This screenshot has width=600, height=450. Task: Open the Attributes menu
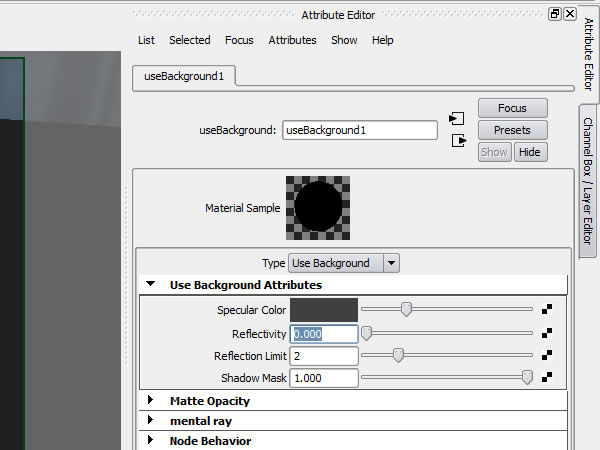[x=292, y=40]
